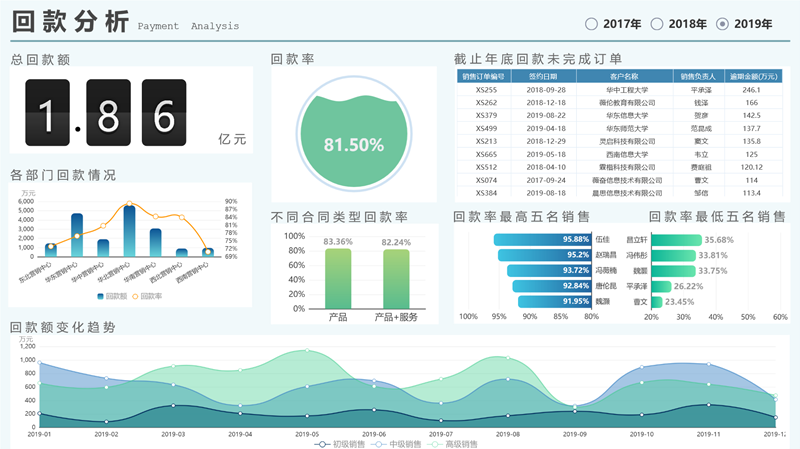The height and width of the screenshot is (449, 800).
Task: Click the 产品 bar showing 83.36%
Action: [338, 278]
